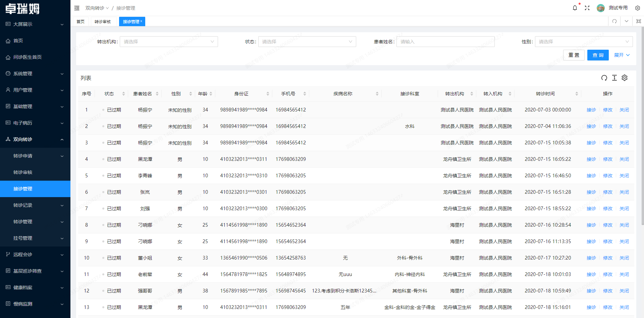Screen dimensions: 644x318
Task: Refresh the current tab page icon
Action: pos(614,21)
